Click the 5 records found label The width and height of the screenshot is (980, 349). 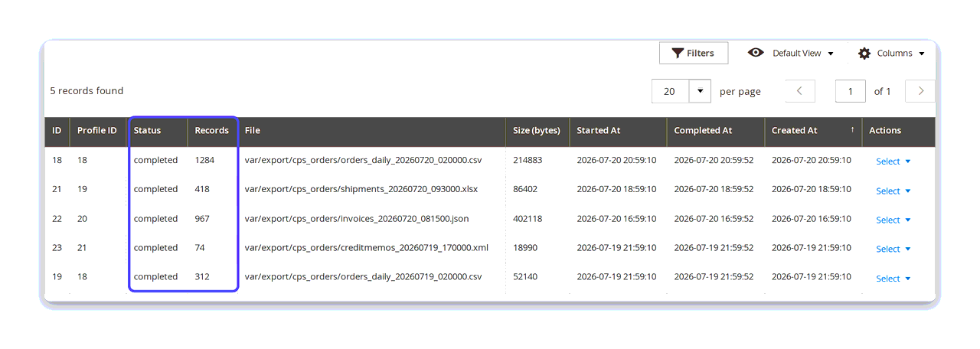click(87, 91)
